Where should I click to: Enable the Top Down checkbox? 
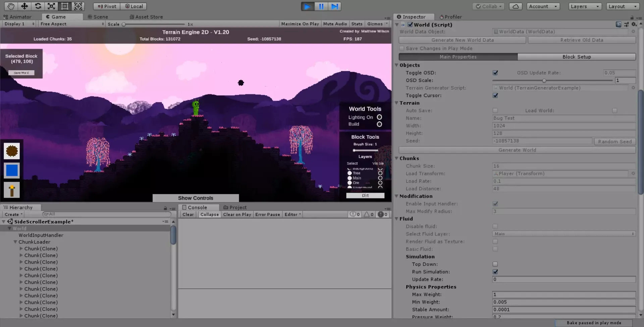pyautogui.click(x=495, y=264)
